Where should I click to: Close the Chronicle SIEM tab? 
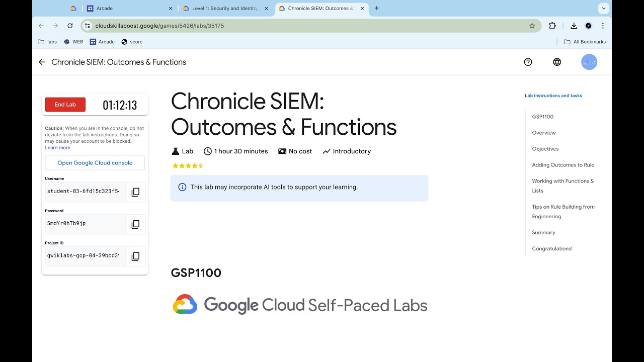362,9
